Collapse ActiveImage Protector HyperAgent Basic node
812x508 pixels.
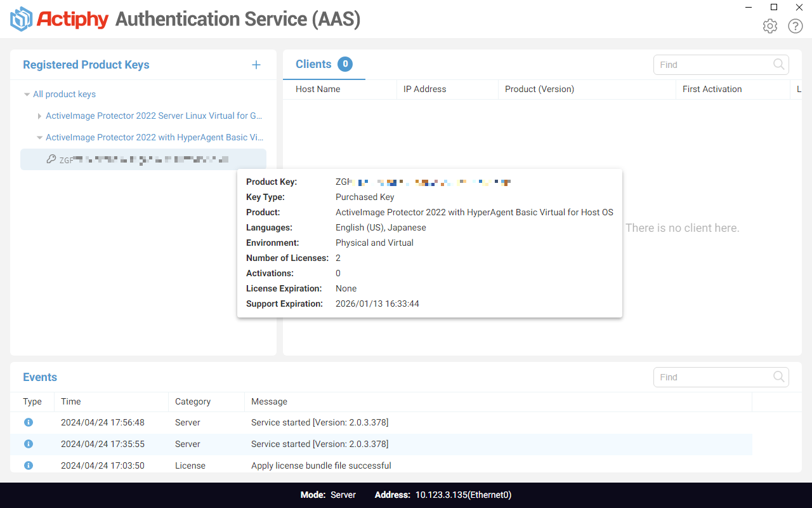pyautogui.click(x=39, y=138)
